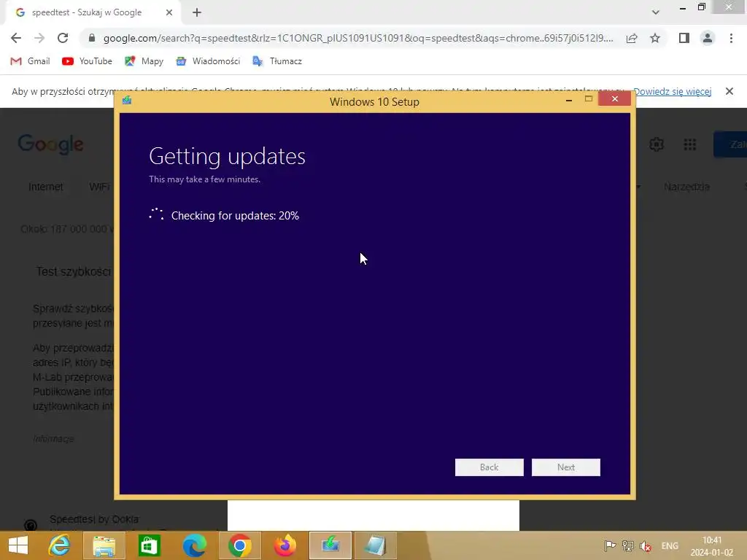Change the ENG input language
The width and height of the screenshot is (747, 560).
[670, 546]
